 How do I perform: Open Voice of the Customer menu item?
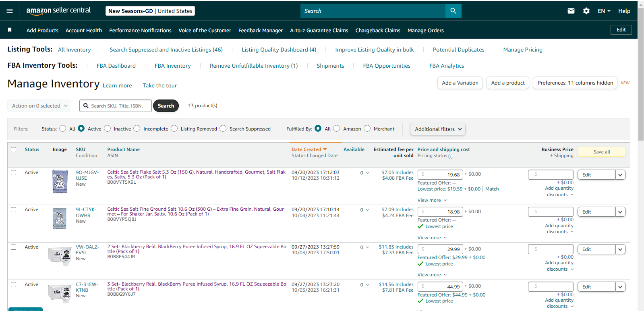(205, 30)
